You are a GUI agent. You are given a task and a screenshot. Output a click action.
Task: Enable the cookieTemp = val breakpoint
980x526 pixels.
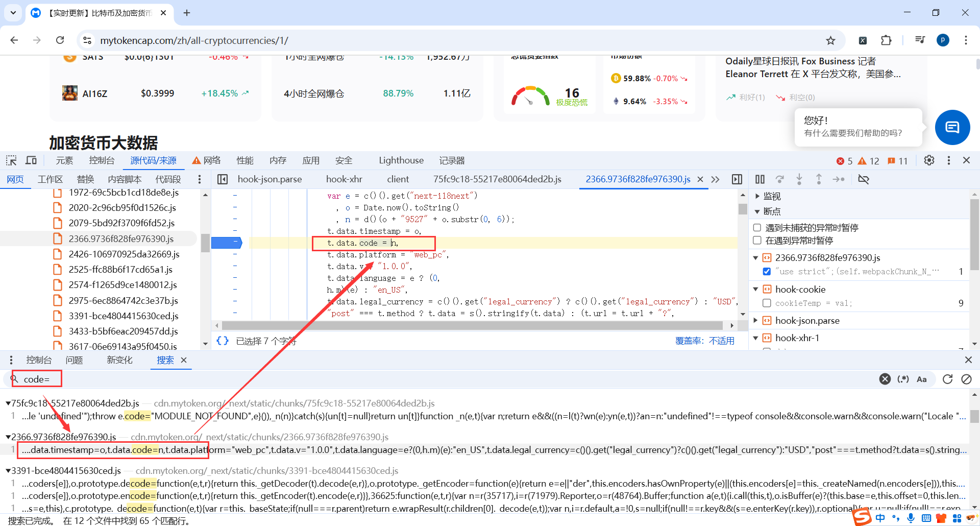coord(767,303)
